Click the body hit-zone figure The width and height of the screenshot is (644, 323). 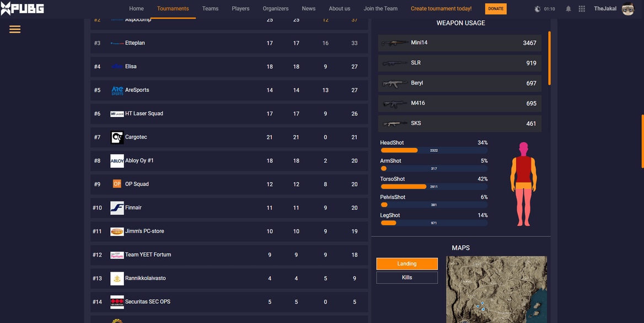pyautogui.click(x=523, y=184)
